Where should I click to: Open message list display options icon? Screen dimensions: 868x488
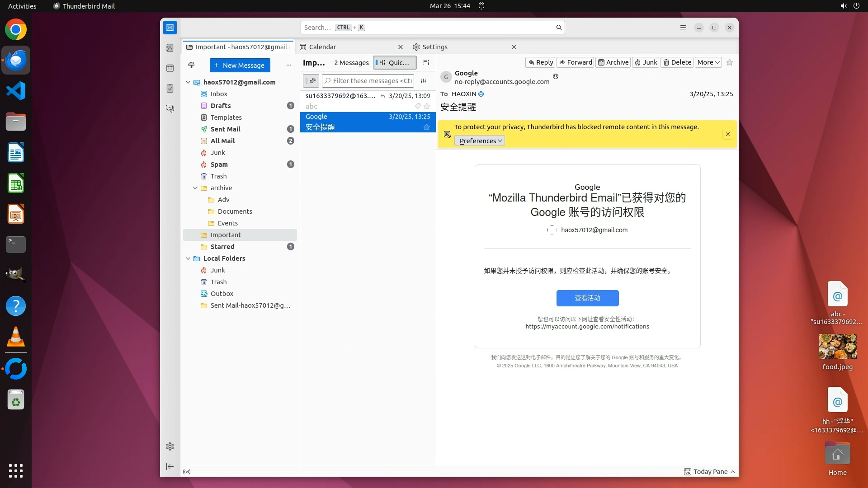click(426, 63)
